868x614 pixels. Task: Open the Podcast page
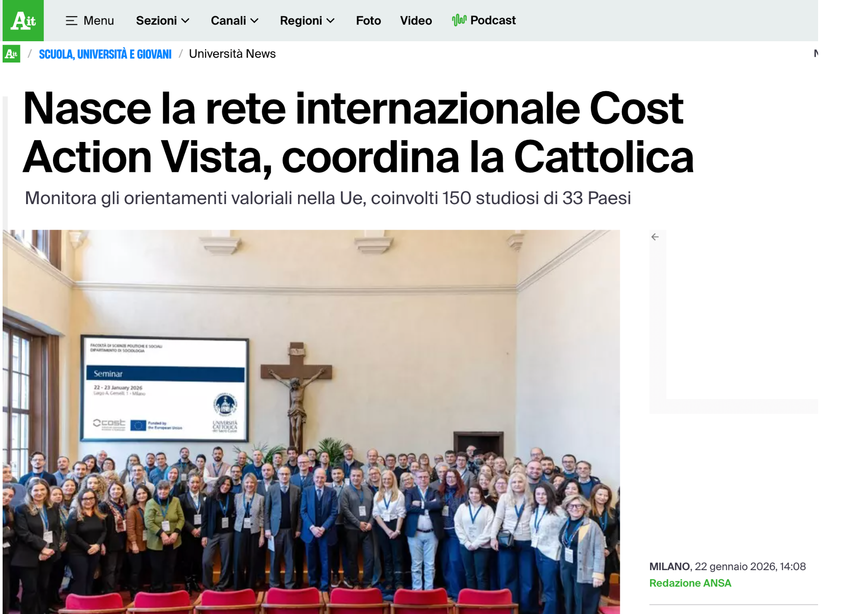tap(493, 20)
